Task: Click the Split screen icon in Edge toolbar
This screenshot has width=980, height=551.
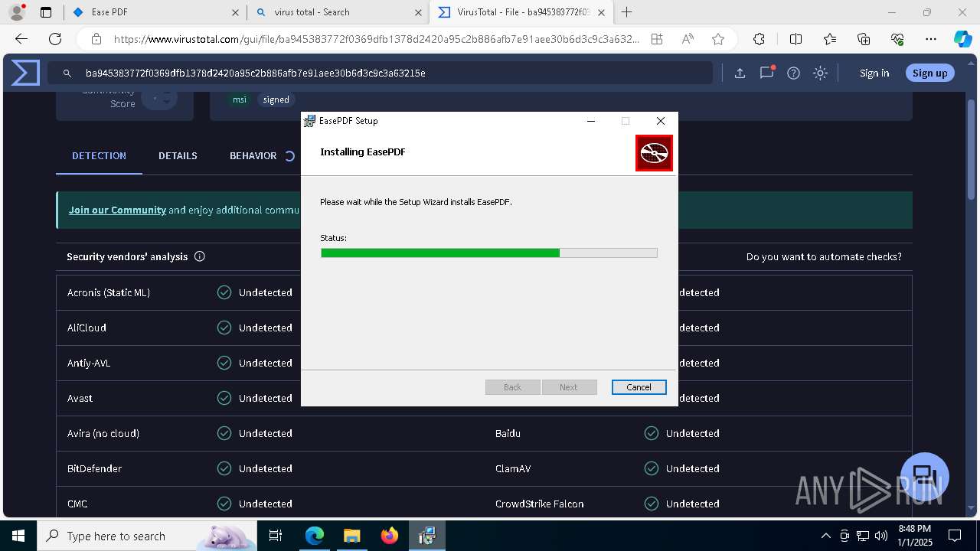Action: 795,39
